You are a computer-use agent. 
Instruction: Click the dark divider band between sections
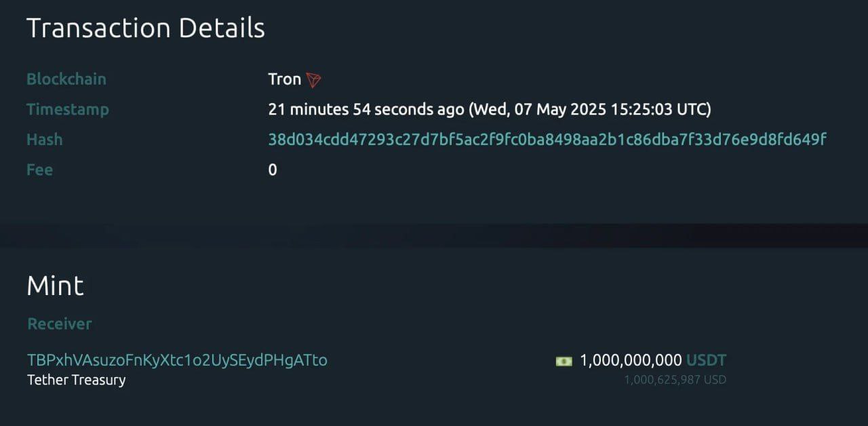click(434, 235)
